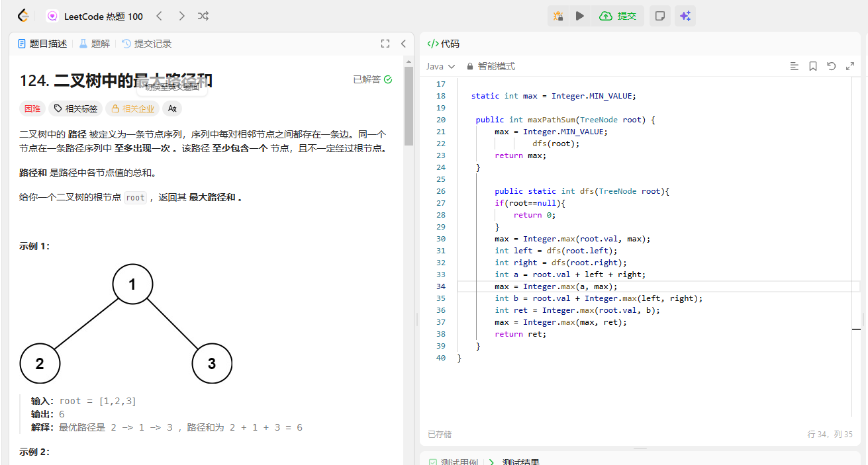Viewport: 868px width, 465px height.
Task: Switch to the 题目描述 tab
Action: point(42,44)
